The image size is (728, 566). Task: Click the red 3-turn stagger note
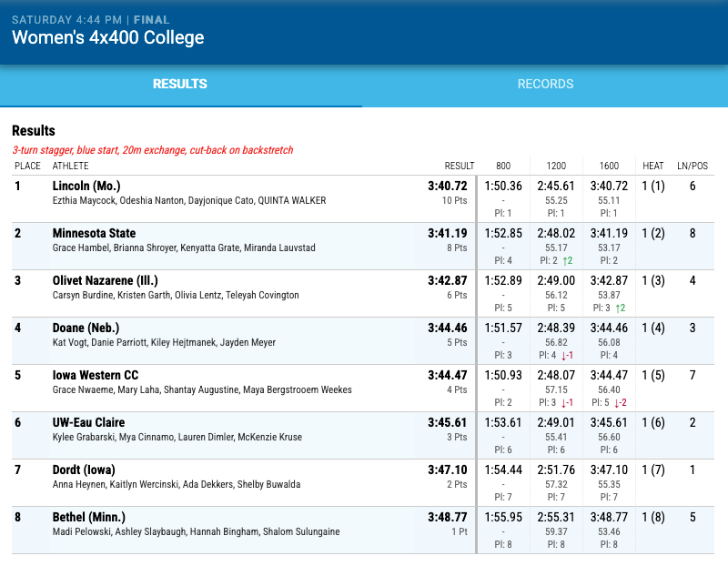153,150
